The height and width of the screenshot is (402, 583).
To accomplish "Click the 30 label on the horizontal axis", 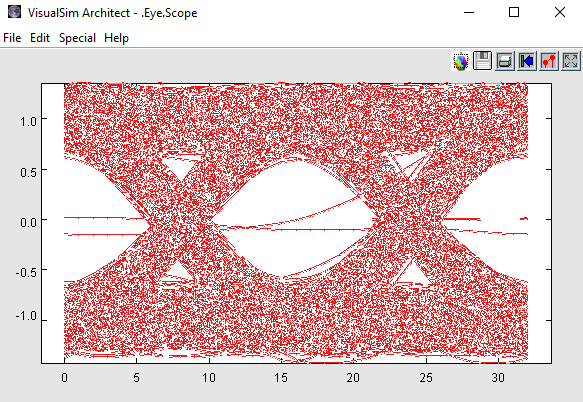I will [x=498, y=378].
